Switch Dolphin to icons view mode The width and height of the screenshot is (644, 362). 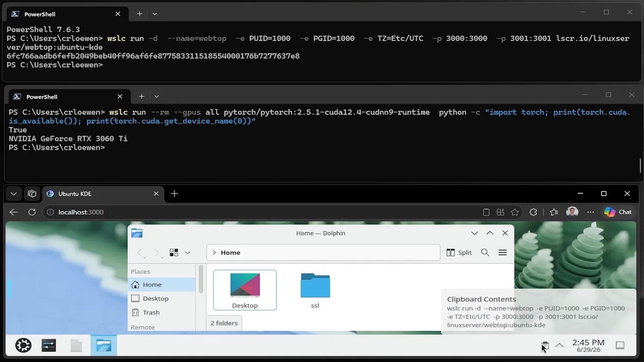tap(174, 253)
